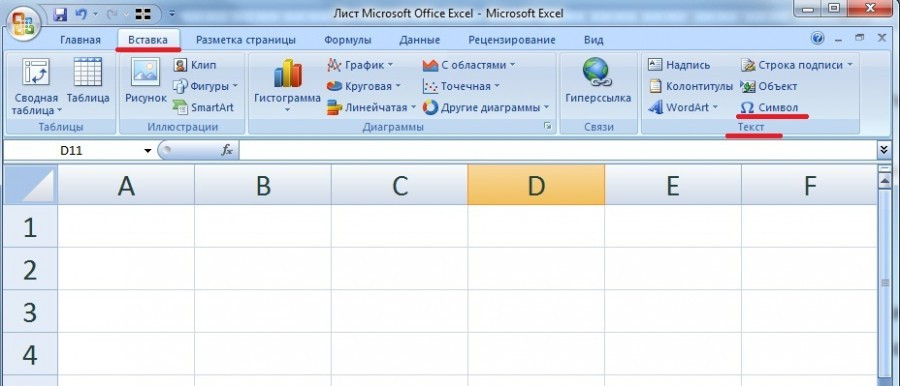Open the Символ symbol dialog
Screen dimensions: 900x386
[769, 107]
